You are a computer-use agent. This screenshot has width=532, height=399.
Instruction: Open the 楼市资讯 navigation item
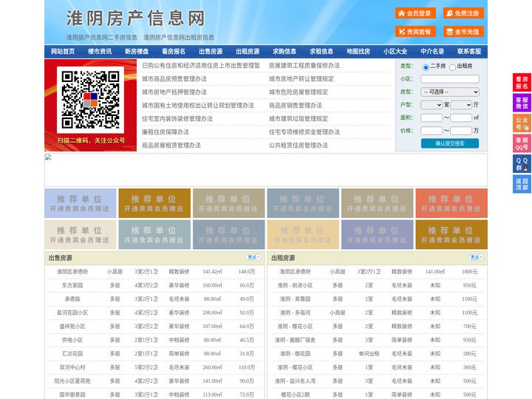coord(100,52)
